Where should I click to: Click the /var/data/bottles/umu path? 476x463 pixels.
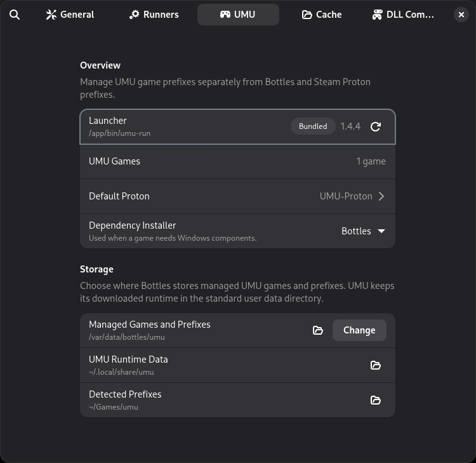click(127, 337)
